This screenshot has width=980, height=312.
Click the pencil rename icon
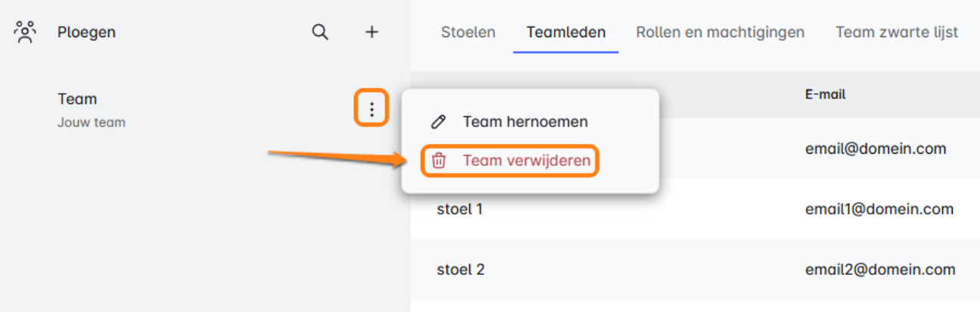point(438,122)
